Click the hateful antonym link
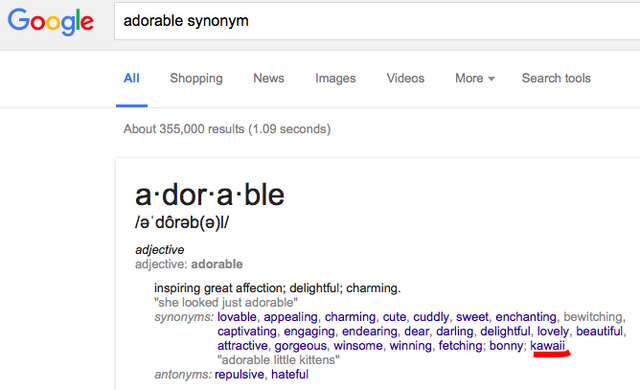The height and width of the screenshot is (390, 640). tap(290, 374)
